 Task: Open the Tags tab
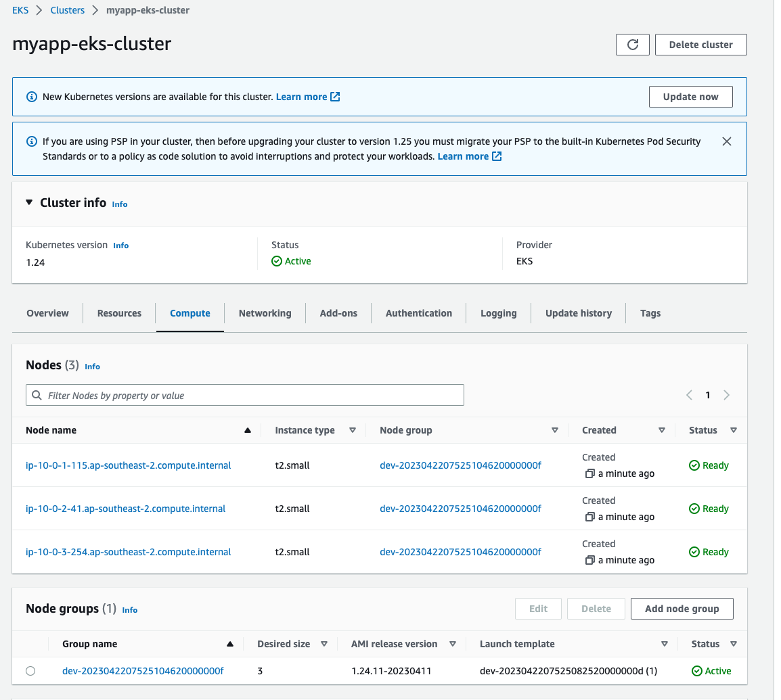650,313
